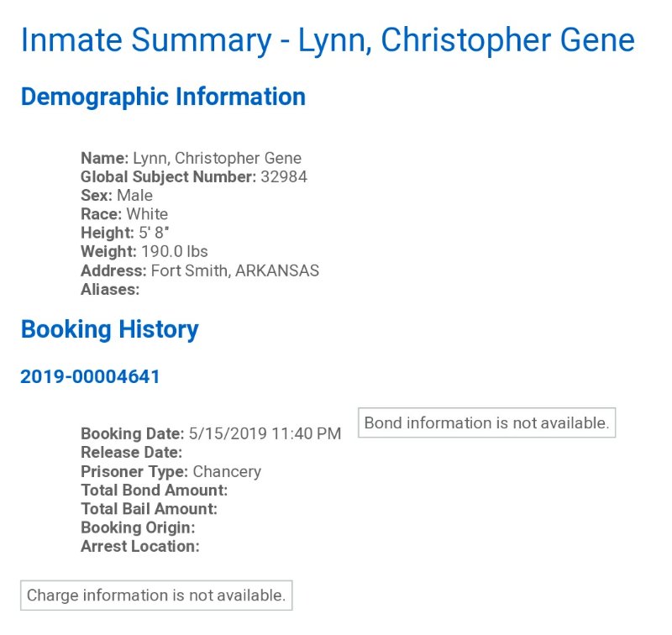Click the Total Bond Amount label
672x635 pixels.
point(155,491)
